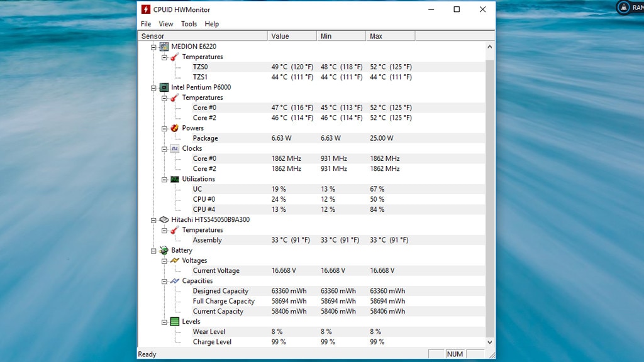Image resolution: width=644 pixels, height=362 pixels.
Task: Collapse Temperatures under Hitachi drive
Action: pos(164,230)
